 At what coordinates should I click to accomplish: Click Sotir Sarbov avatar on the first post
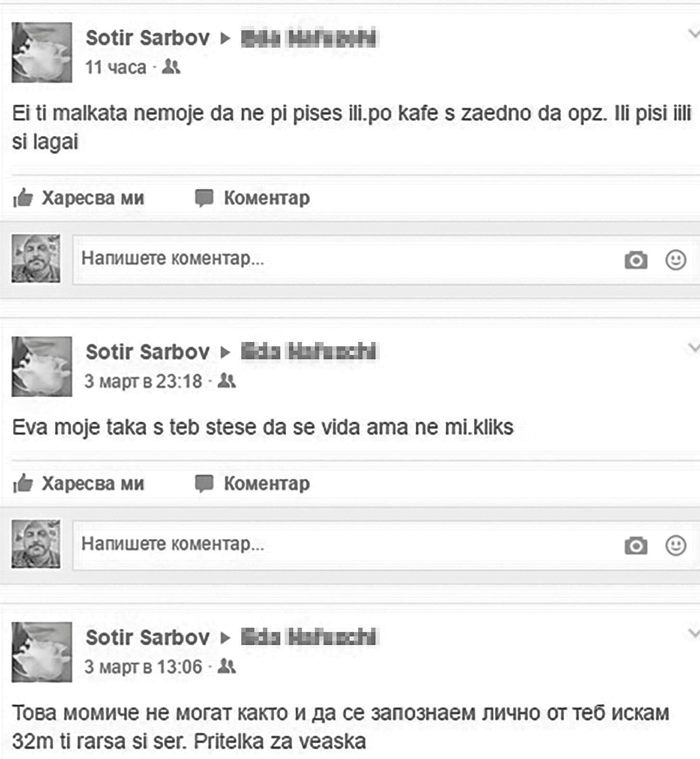point(42,52)
